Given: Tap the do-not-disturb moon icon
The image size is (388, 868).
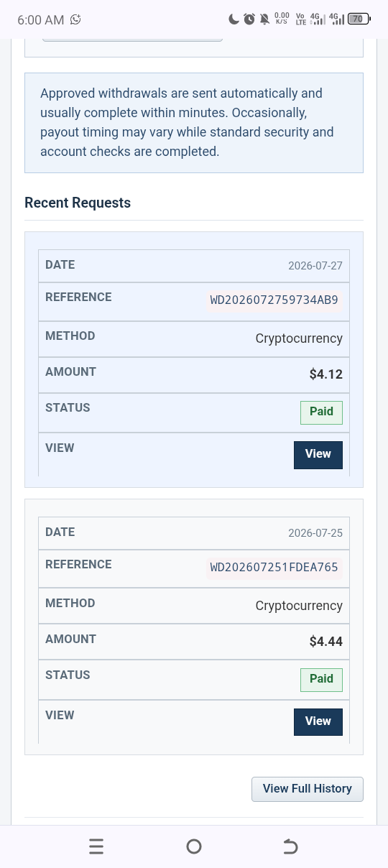Looking at the screenshot, I should point(234,19).
